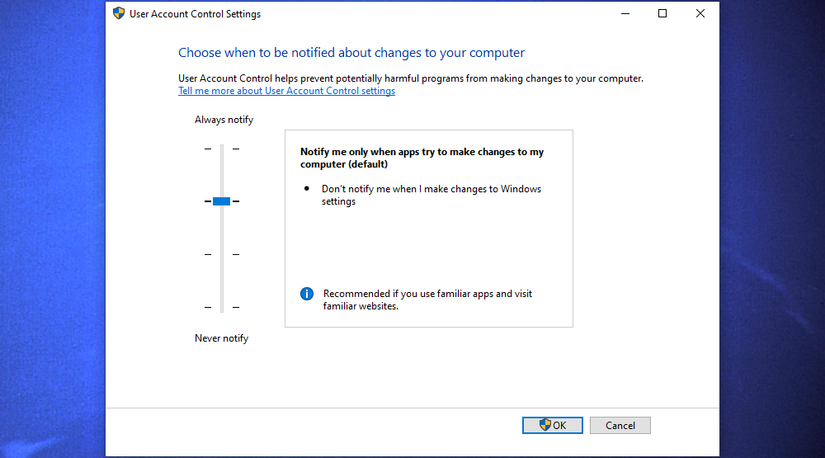Click 'Don't notify me when I make changes' bullet

[431, 195]
